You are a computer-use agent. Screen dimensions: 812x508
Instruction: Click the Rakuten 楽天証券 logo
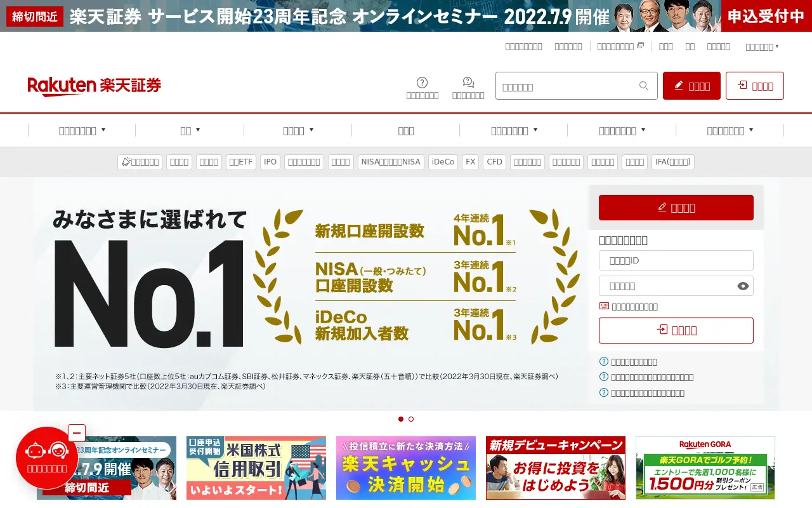tap(94, 86)
